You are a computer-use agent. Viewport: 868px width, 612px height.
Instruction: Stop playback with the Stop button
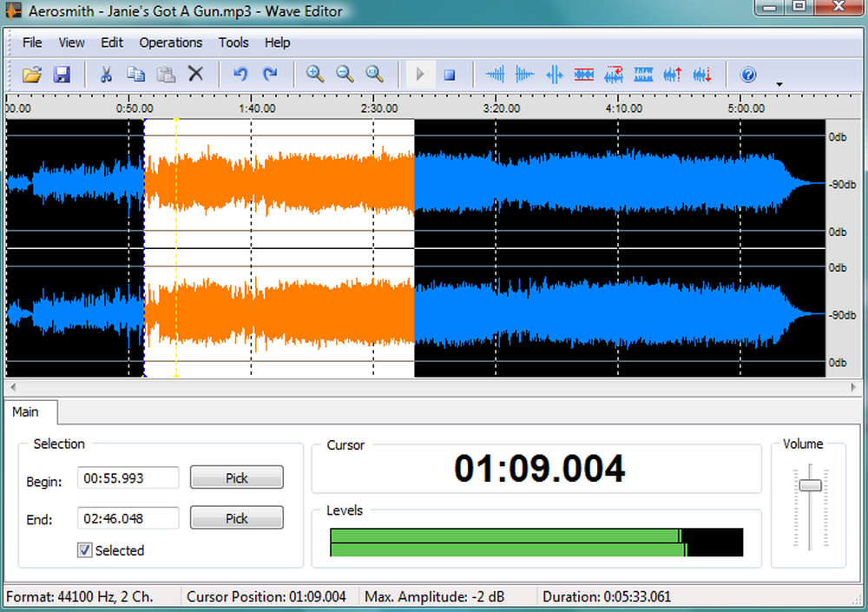coord(450,75)
